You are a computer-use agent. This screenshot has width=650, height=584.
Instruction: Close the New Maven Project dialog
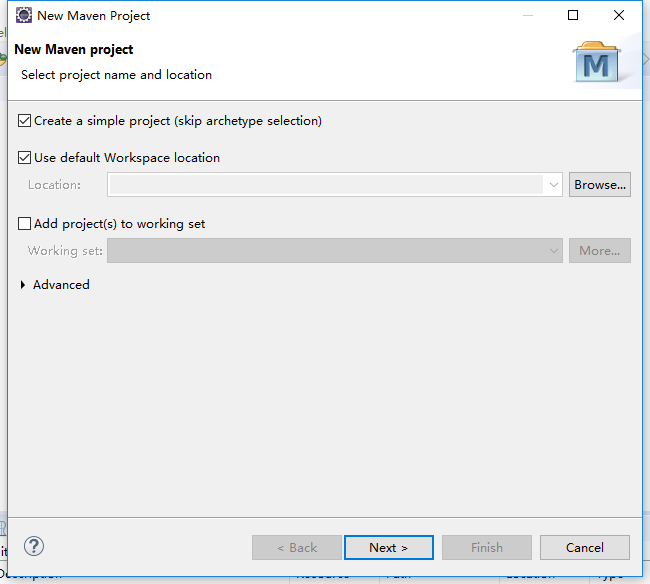619,15
